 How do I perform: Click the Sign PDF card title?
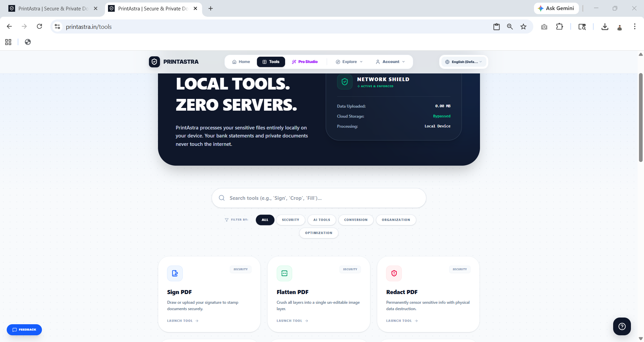pos(179,292)
